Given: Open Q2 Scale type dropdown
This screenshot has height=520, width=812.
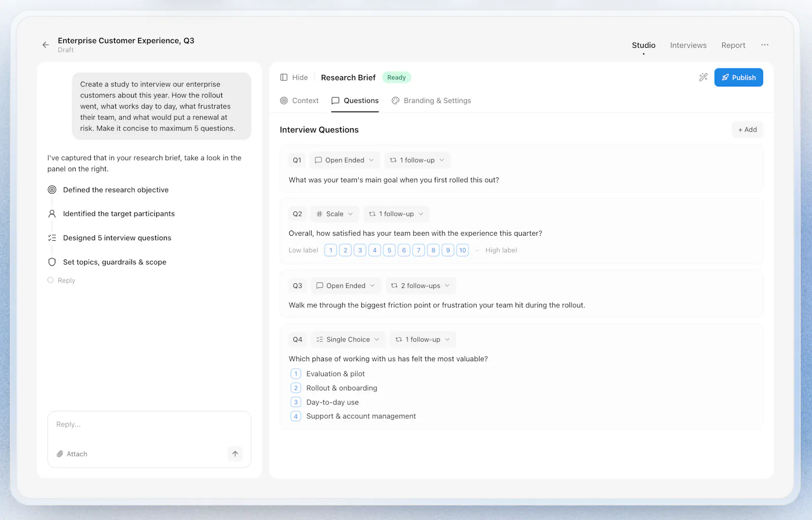Looking at the screenshot, I should click(x=334, y=214).
